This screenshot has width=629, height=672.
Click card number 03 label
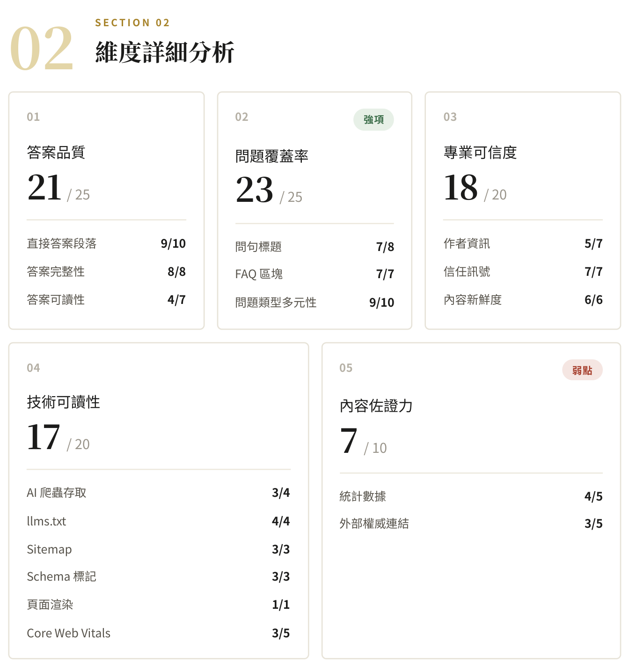click(x=450, y=117)
